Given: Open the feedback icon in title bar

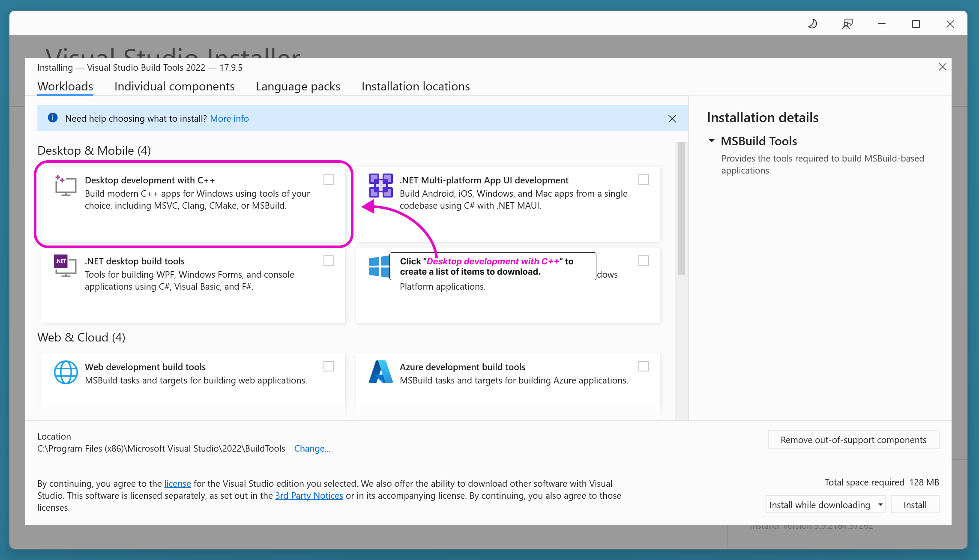Looking at the screenshot, I should point(847,24).
